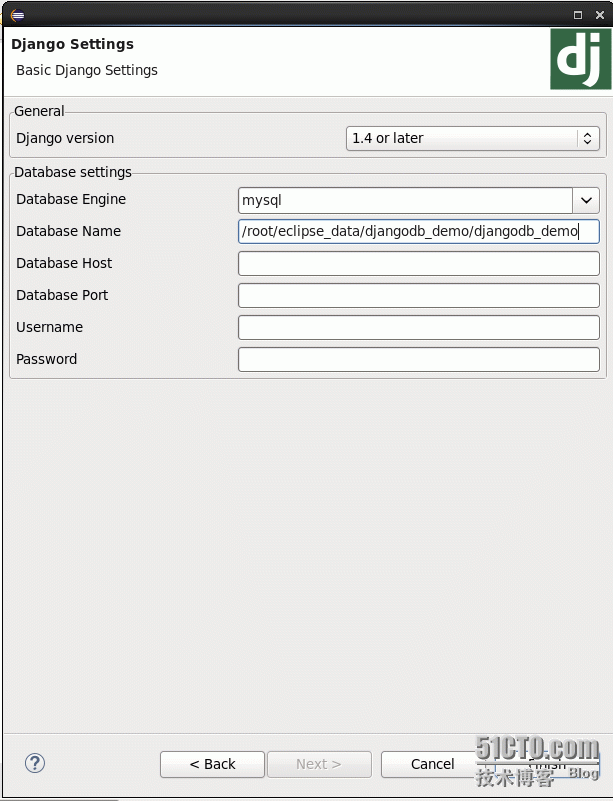Open the Django version dropdown
613x801 pixels.
[x=473, y=138]
